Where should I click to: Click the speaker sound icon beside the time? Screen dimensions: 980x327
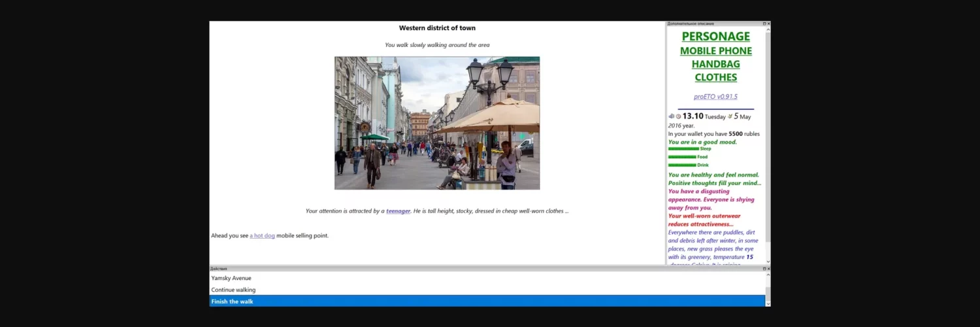pyautogui.click(x=671, y=116)
